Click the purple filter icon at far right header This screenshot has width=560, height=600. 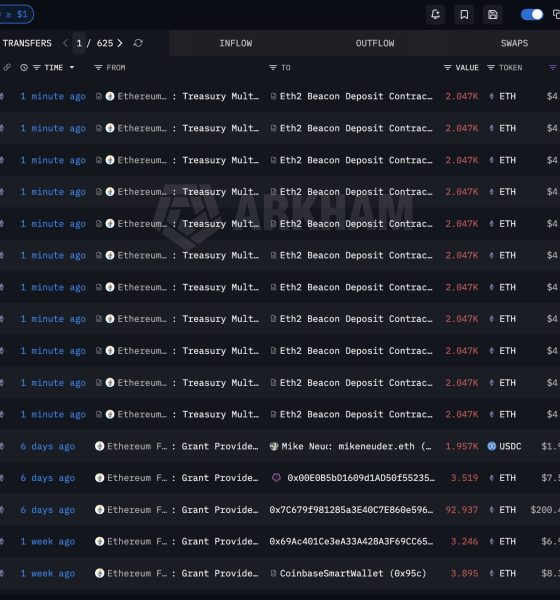[552, 68]
